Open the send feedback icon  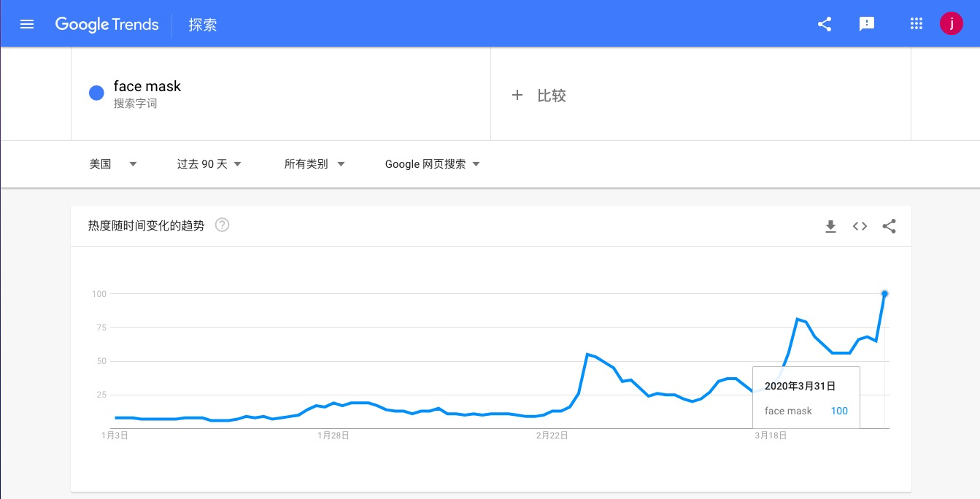[x=867, y=24]
